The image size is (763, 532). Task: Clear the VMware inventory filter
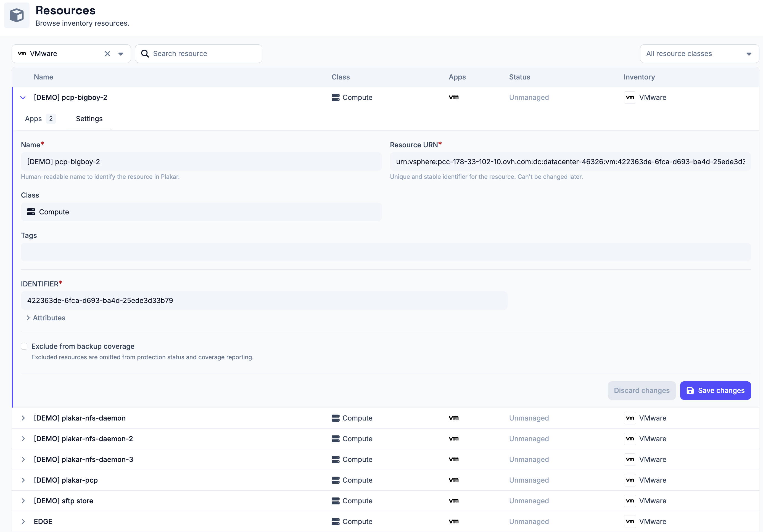tap(107, 54)
